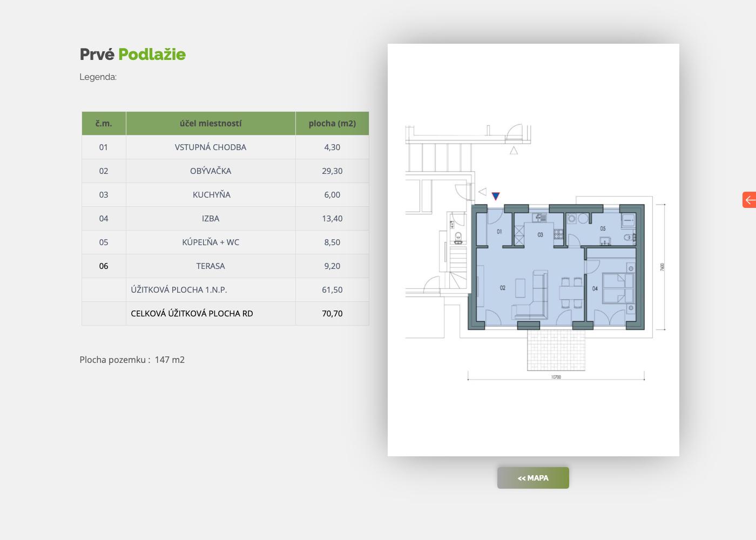756x540 pixels.
Task: Click the blue-red entrance marker triangle
Action: [x=495, y=197]
